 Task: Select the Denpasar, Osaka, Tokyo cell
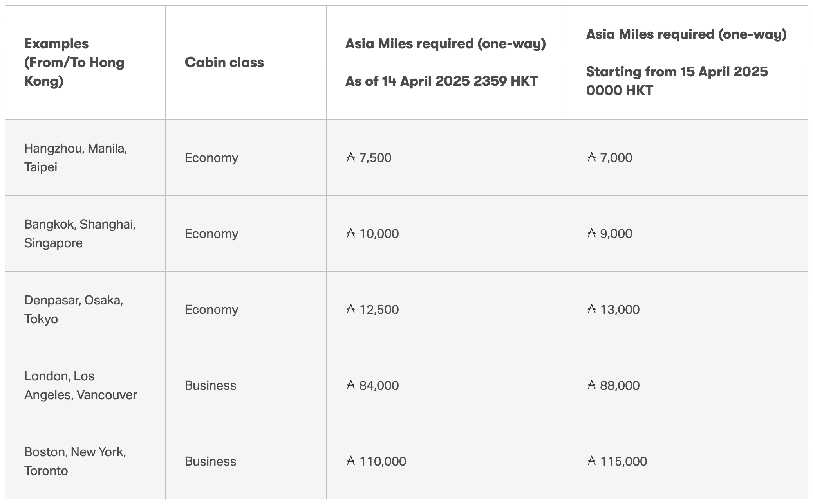tap(74, 310)
